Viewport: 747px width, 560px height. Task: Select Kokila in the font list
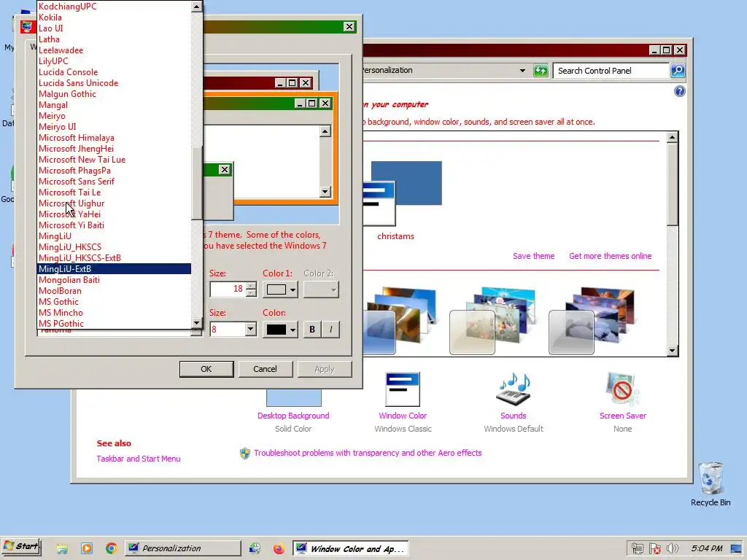pos(50,17)
